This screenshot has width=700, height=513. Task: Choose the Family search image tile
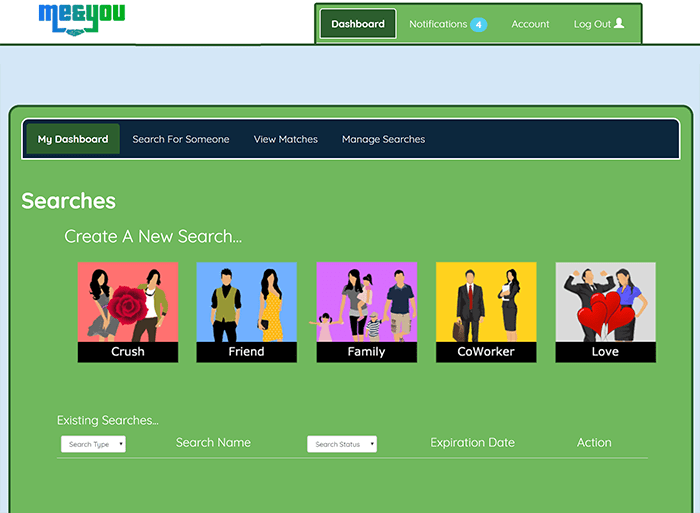366,302
